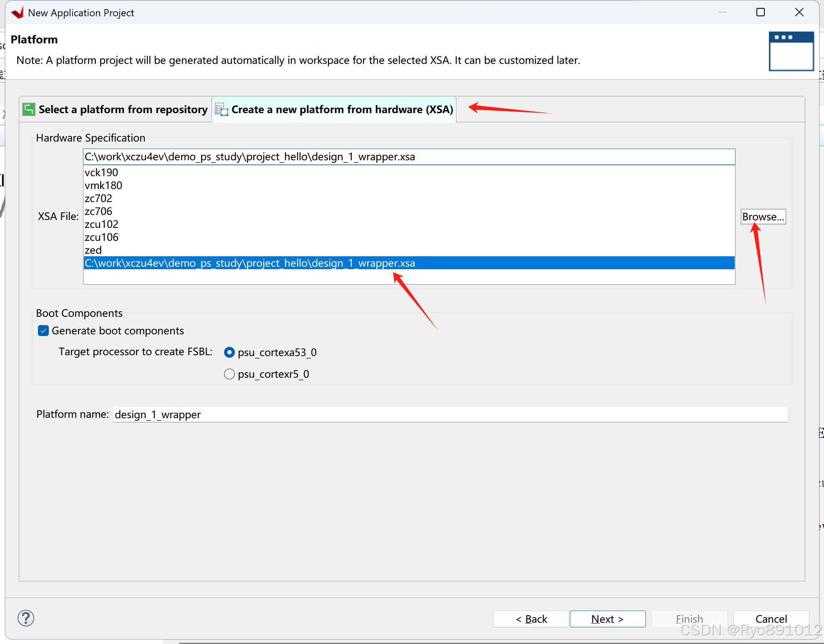824x644 pixels.
Task: Choose zcu102 from the XSA list
Action: tap(101, 224)
